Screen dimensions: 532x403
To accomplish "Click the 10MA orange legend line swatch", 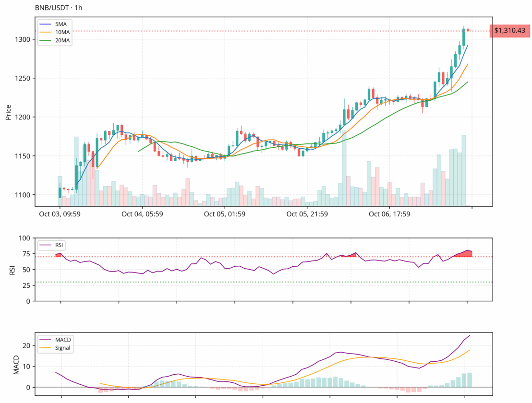I will pyautogui.click(x=47, y=32).
